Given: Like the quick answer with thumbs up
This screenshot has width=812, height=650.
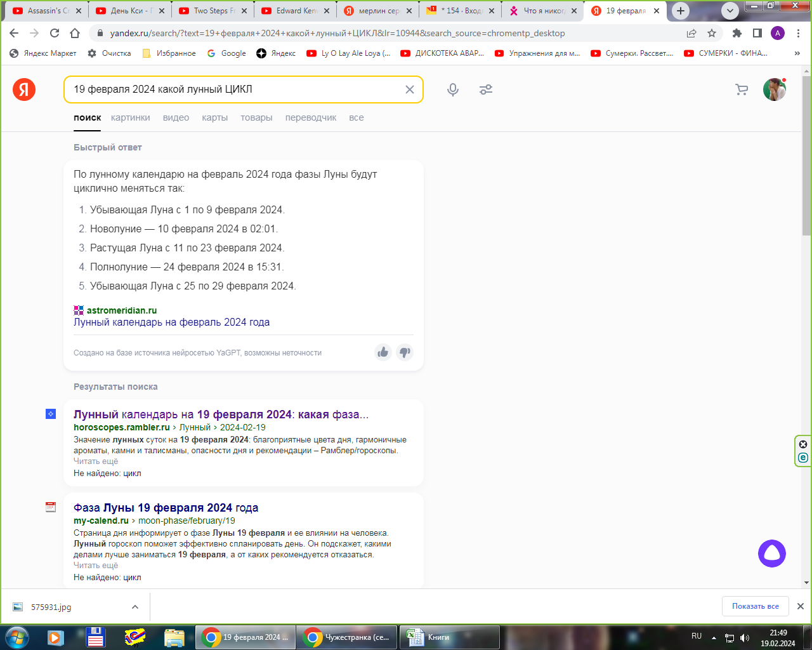Looking at the screenshot, I should coord(383,352).
